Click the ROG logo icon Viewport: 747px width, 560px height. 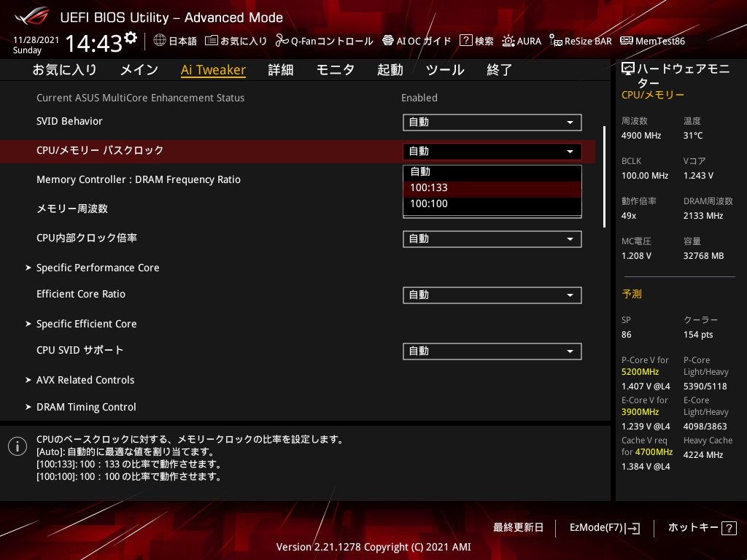(x=31, y=17)
